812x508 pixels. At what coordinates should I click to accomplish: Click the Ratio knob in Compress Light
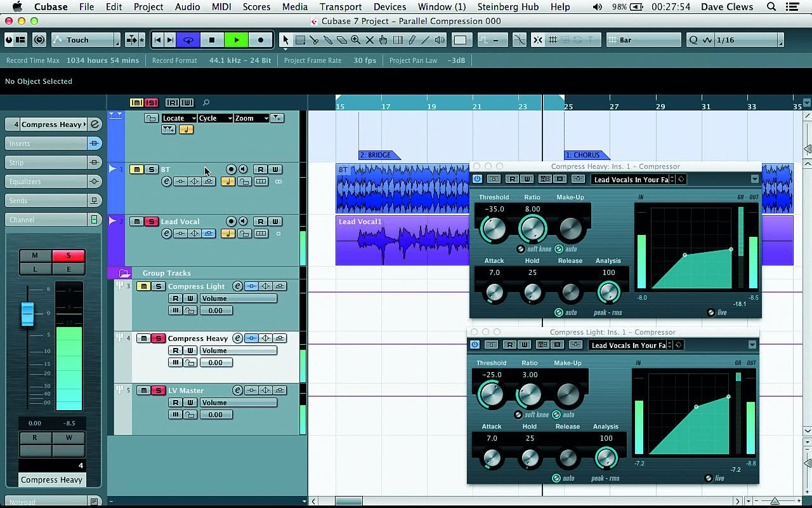click(x=530, y=395)
